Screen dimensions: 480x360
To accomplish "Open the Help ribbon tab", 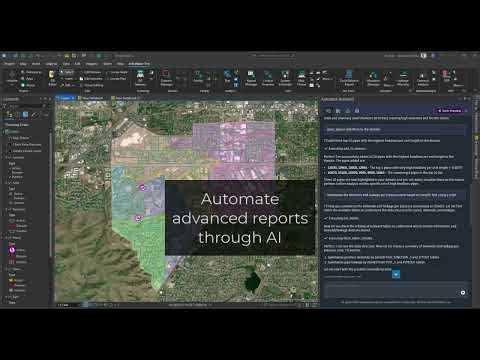I will [120, 64].
